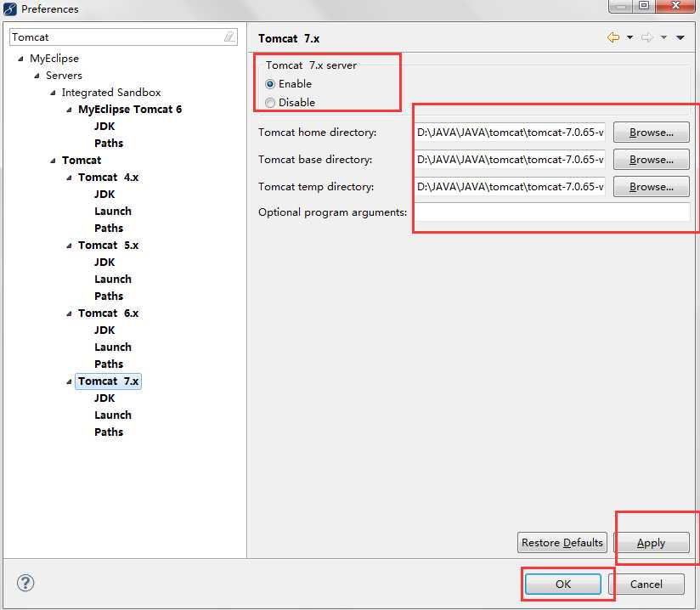Collapse the Integrated Sandbox node
Screen dimensions: 700x610
click(x=53, y=93)
